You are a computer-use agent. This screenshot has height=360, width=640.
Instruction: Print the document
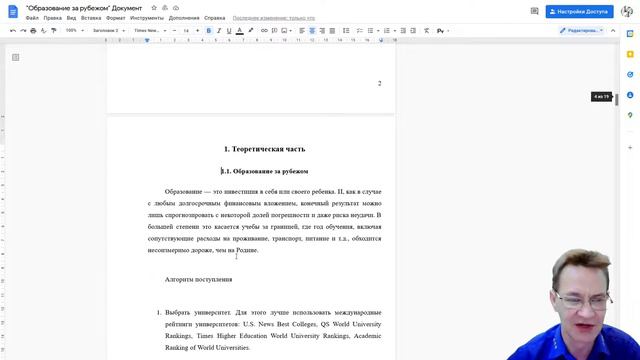[33, 31]
